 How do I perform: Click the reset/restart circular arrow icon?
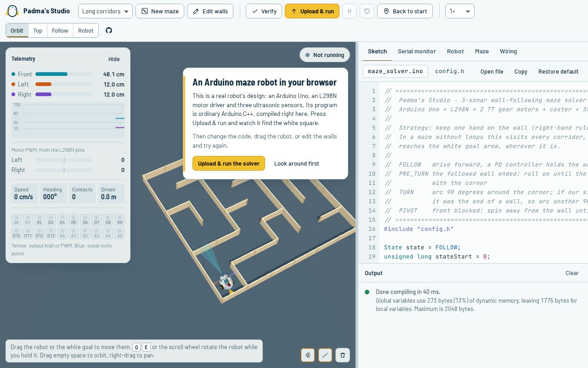tap(367, 11)
